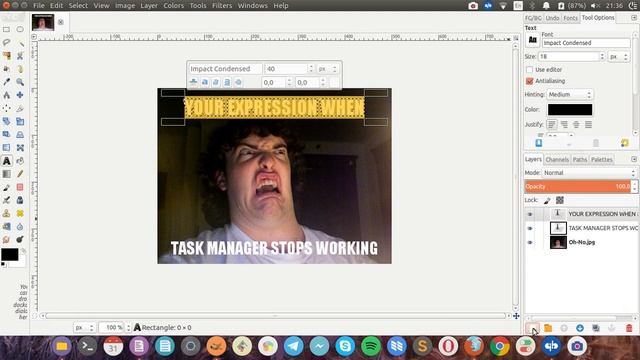Screen dimensions: 640x360
Task: Select the Perspective tool
Action: (x=20, y=134)
